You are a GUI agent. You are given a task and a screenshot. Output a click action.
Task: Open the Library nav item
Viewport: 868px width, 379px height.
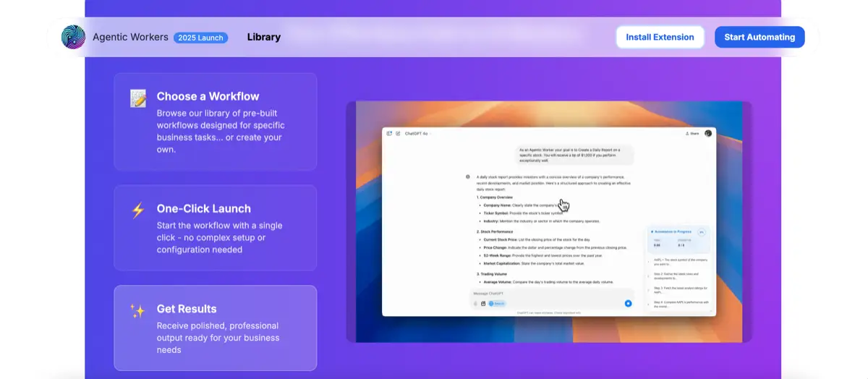click(x=263, y=37)
